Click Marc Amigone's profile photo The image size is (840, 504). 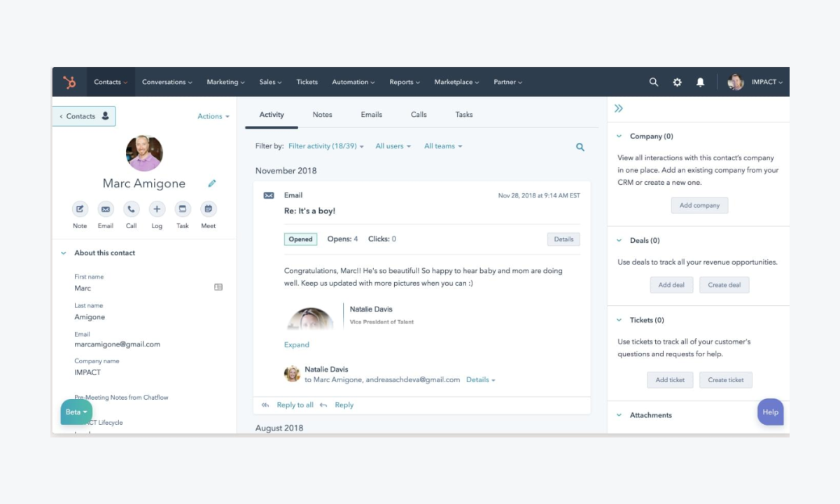144,153
